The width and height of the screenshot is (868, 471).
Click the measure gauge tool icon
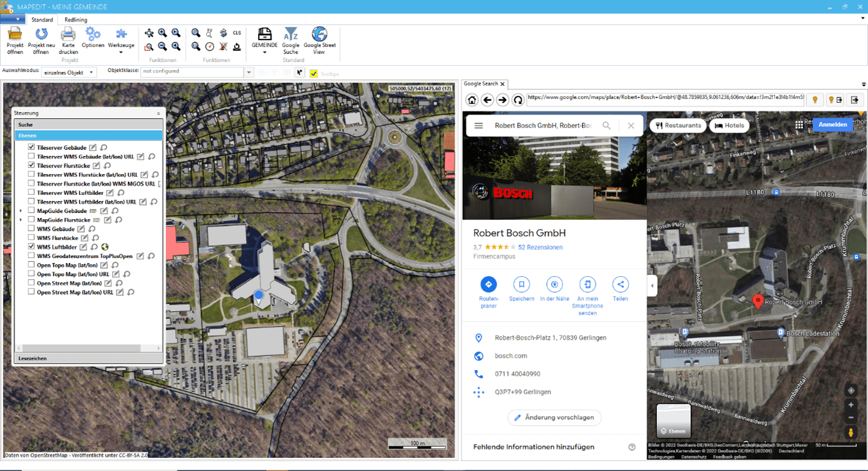pos(210,46)
